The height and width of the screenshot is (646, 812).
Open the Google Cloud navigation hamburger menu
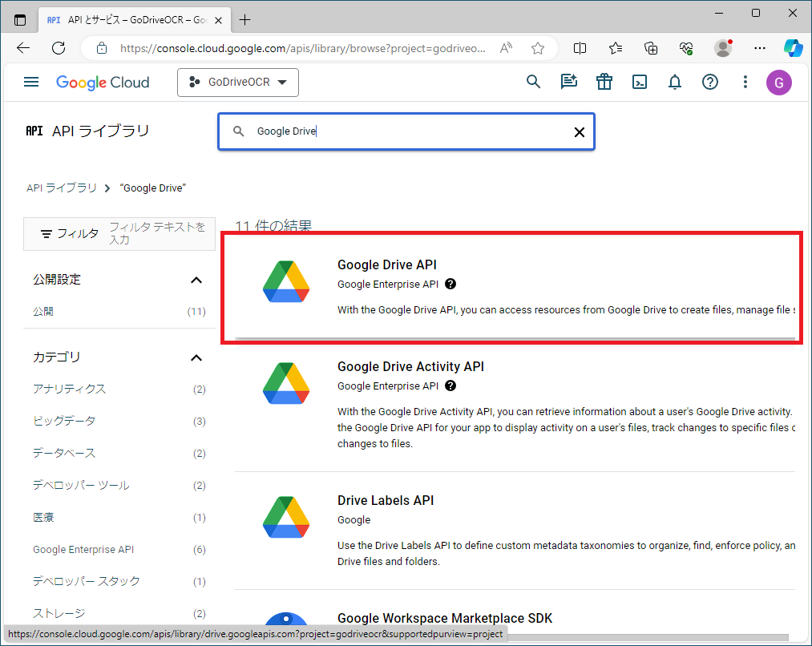[x=31, y=82]
